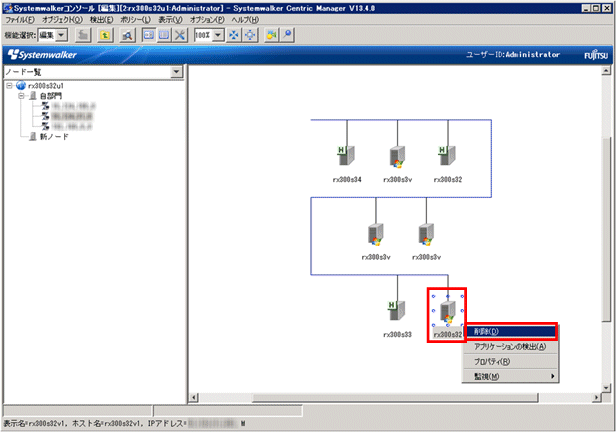
Task: Collapse the 自部門 tree node
Action: (x=22, y=96)
